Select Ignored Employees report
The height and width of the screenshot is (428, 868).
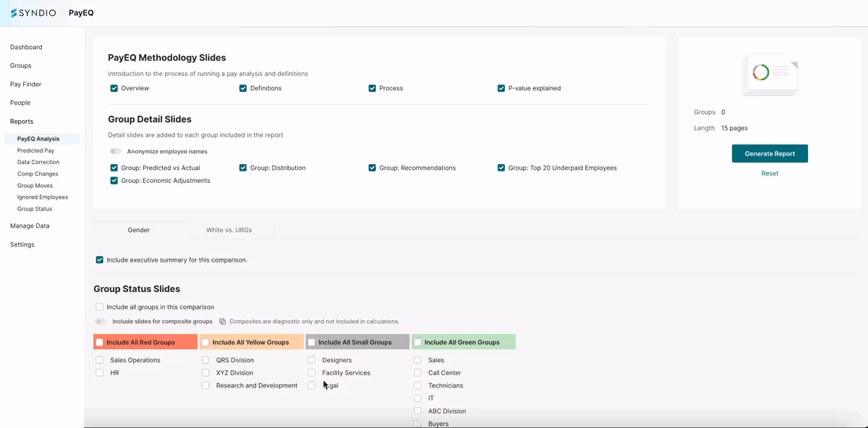[x=43, y=197]
